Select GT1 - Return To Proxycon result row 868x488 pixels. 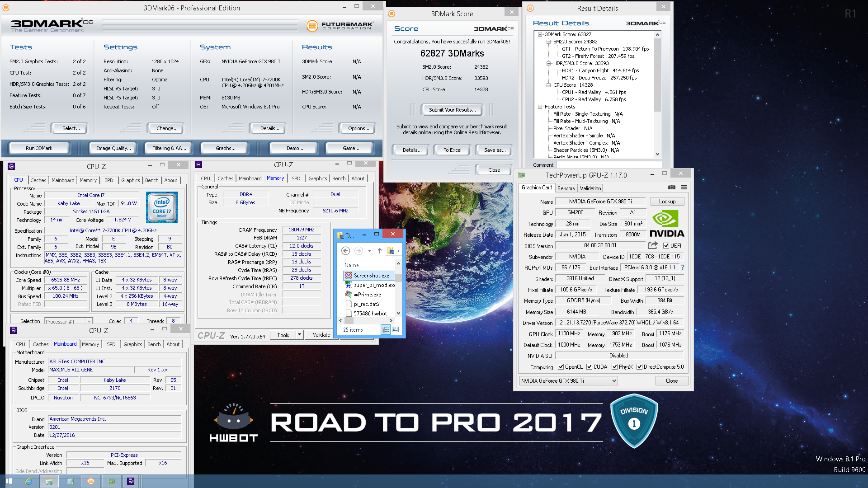(x=605, y=49)
